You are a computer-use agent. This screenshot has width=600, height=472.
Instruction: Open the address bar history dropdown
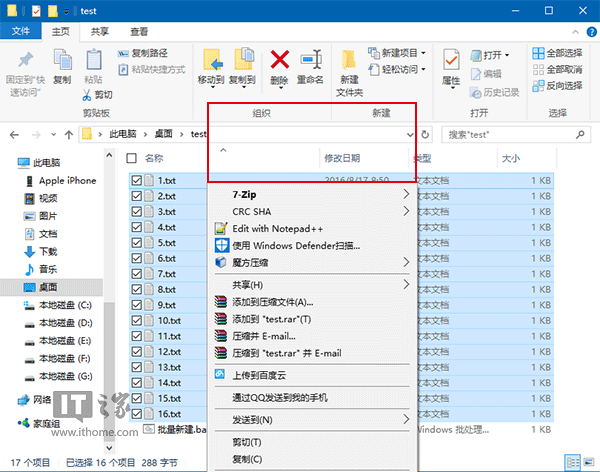click(x=410, y=134)
